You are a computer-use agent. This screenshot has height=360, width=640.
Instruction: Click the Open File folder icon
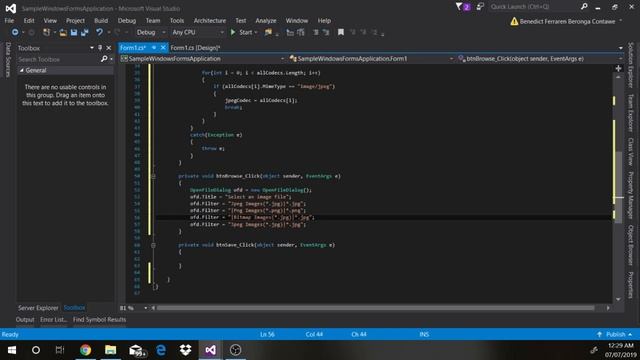pos(63,32)
